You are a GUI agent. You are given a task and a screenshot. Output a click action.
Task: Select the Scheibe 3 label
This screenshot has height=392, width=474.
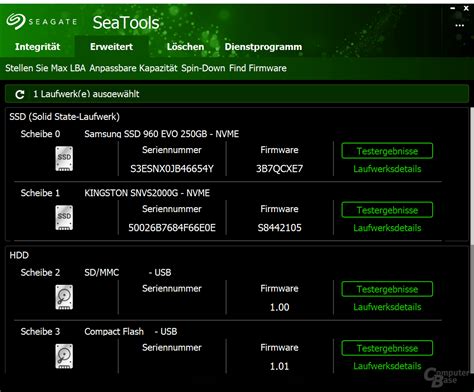click(40, 331)
